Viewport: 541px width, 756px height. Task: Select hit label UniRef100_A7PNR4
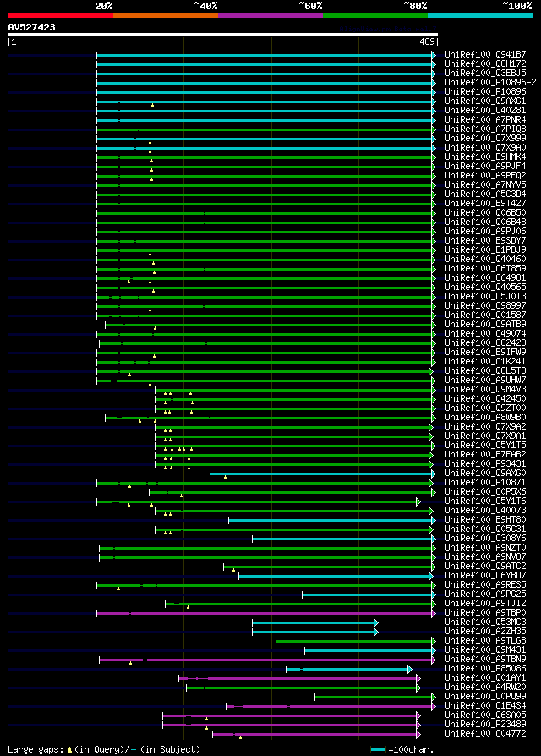pos(485,119)
